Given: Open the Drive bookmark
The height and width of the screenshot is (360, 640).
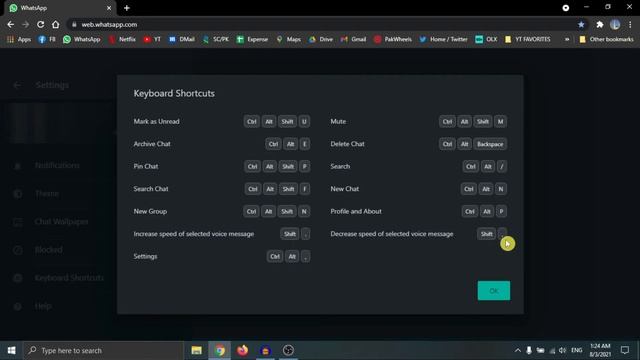Looking at the screenshot, I should tap(321, 39).
